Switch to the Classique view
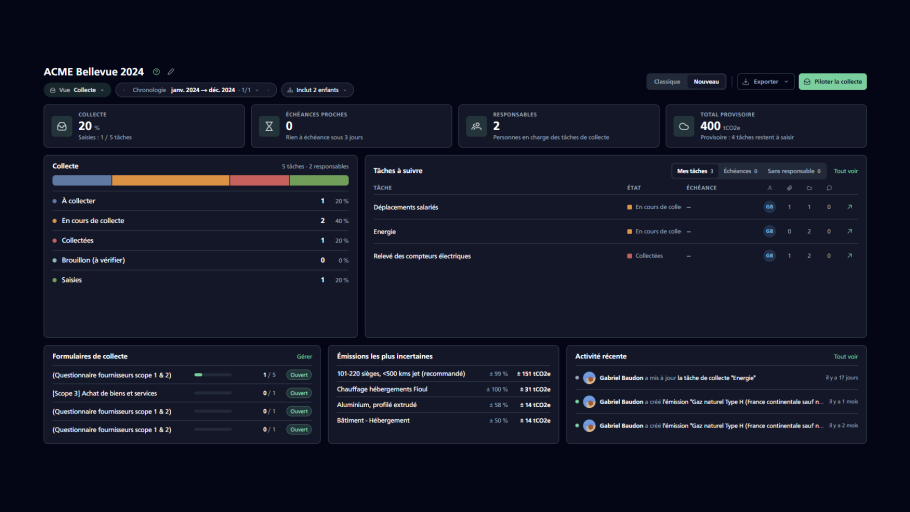 tap(667, 82)
